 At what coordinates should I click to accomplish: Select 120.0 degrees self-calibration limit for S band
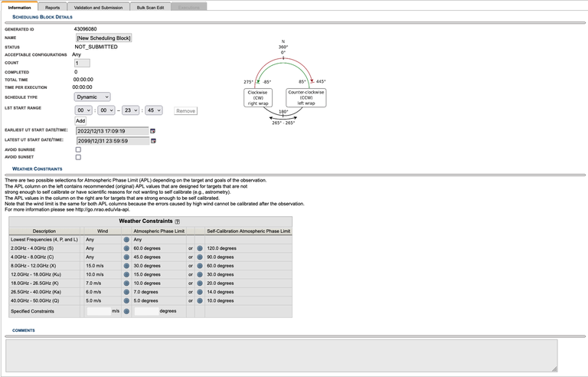pyautogui.click(x=199, y=248)
